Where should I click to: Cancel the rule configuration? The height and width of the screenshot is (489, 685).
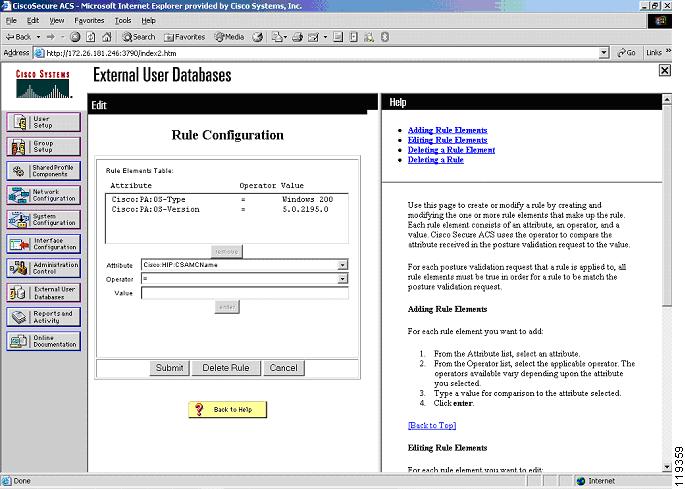pos(284,368)
